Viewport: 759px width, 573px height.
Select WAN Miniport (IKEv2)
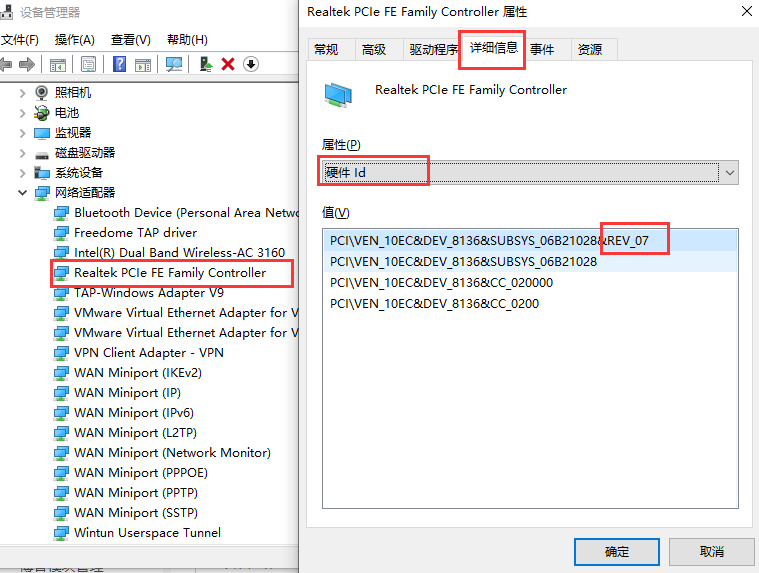138,373
